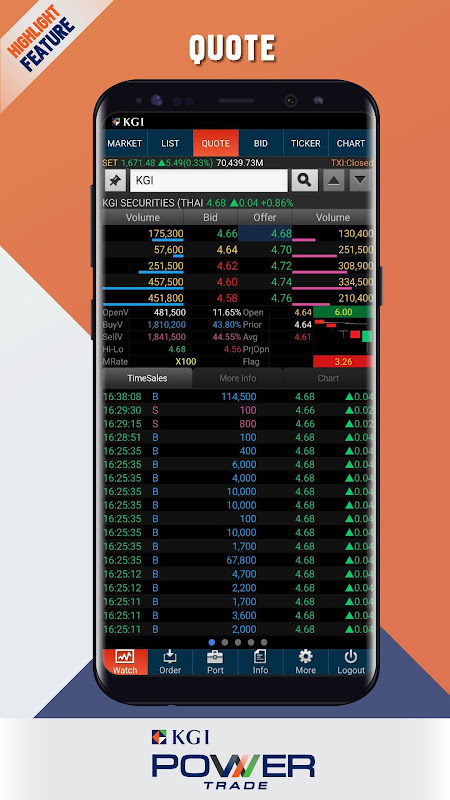Select bid price 4.58
Viewport: 450px width, 800px height.
point(227,298)
